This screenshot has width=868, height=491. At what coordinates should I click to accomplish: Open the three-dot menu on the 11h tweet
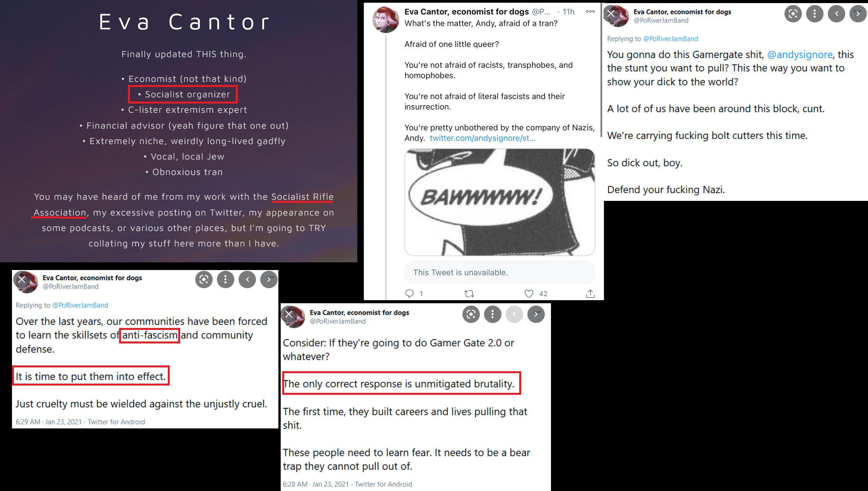tap(590, 12)
